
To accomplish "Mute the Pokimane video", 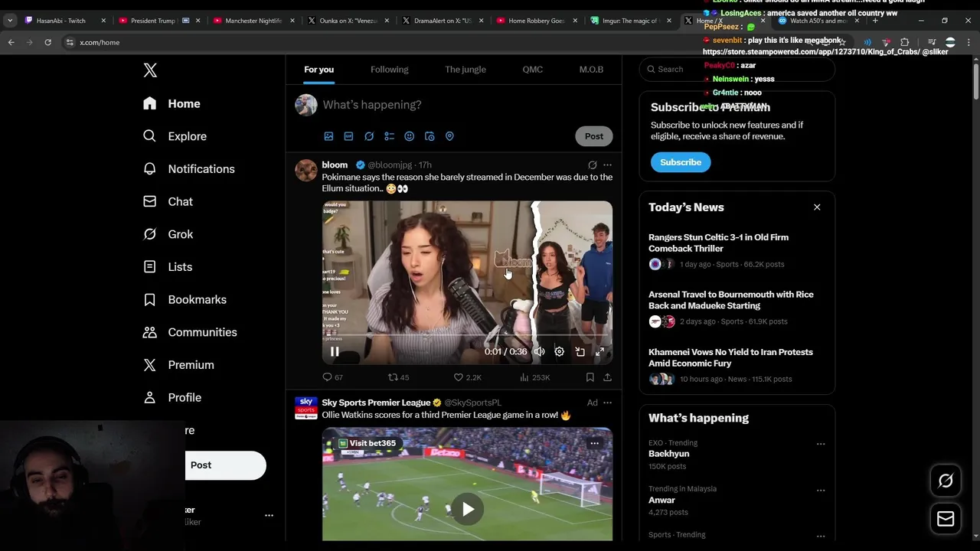I will 539,352.
